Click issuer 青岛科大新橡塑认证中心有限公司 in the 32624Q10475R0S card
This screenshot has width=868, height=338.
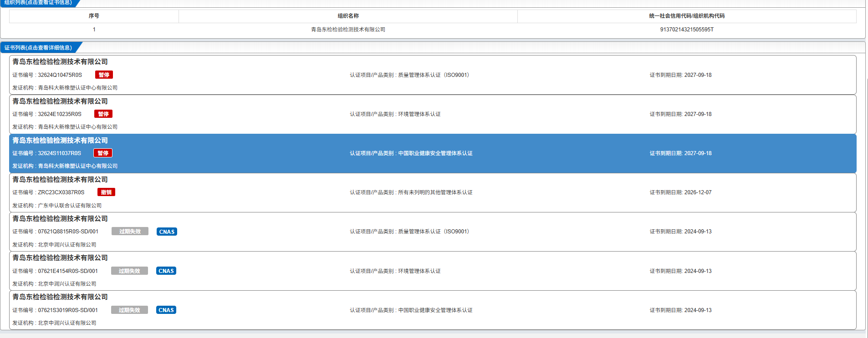coord(78,88)
